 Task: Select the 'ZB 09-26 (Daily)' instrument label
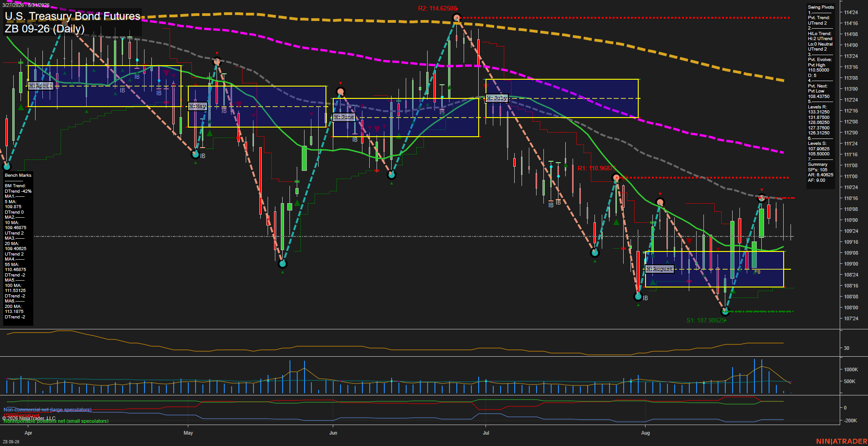[x=45, y=29]
